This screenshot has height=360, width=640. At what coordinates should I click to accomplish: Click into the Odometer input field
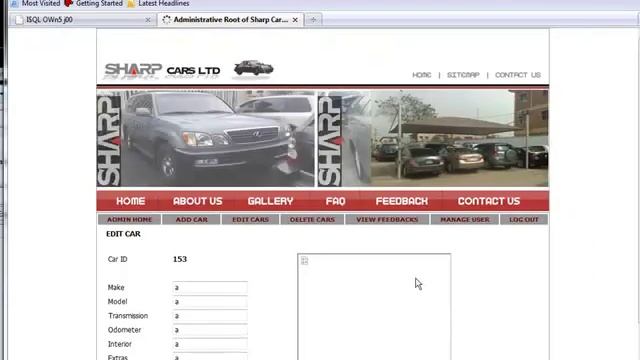(x=210, y=330)
